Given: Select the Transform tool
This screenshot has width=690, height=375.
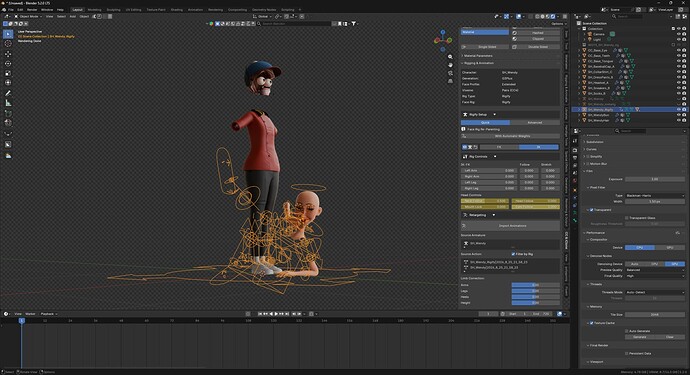Looking at the screenshot, I should click(8, 82).
